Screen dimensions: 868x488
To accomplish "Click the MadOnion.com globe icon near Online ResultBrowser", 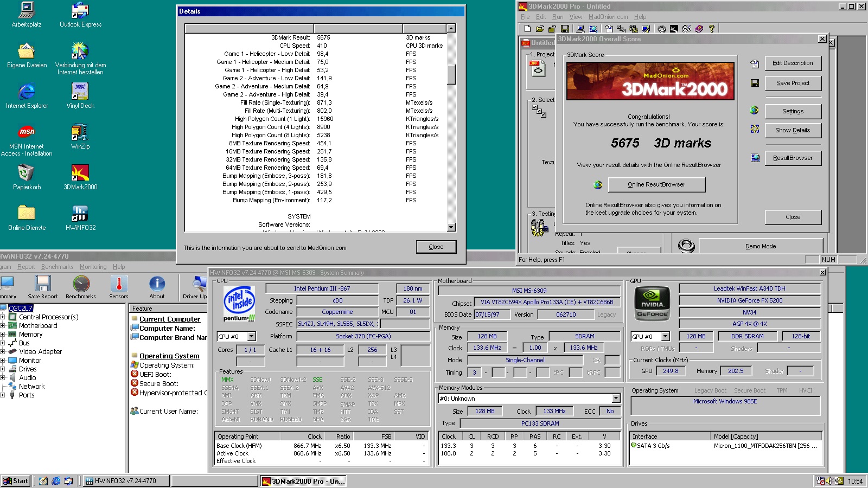I will pos(598,184).
